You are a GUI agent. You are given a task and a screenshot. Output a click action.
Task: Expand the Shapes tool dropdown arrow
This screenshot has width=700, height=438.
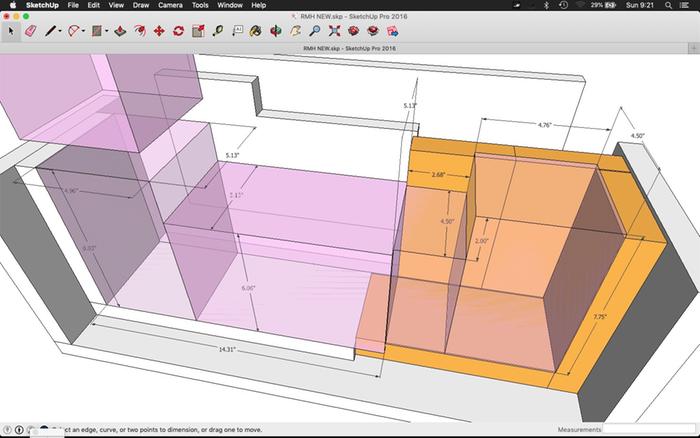coord(106,32)
